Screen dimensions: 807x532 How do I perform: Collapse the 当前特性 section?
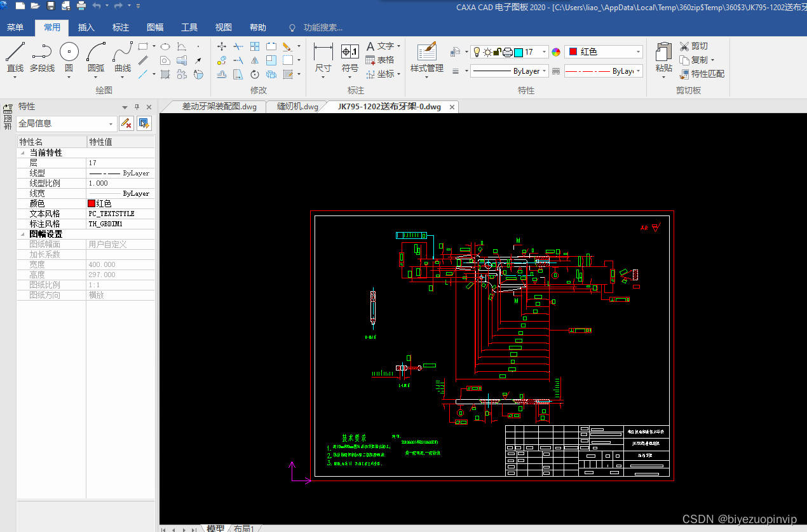tap(24, 153)
